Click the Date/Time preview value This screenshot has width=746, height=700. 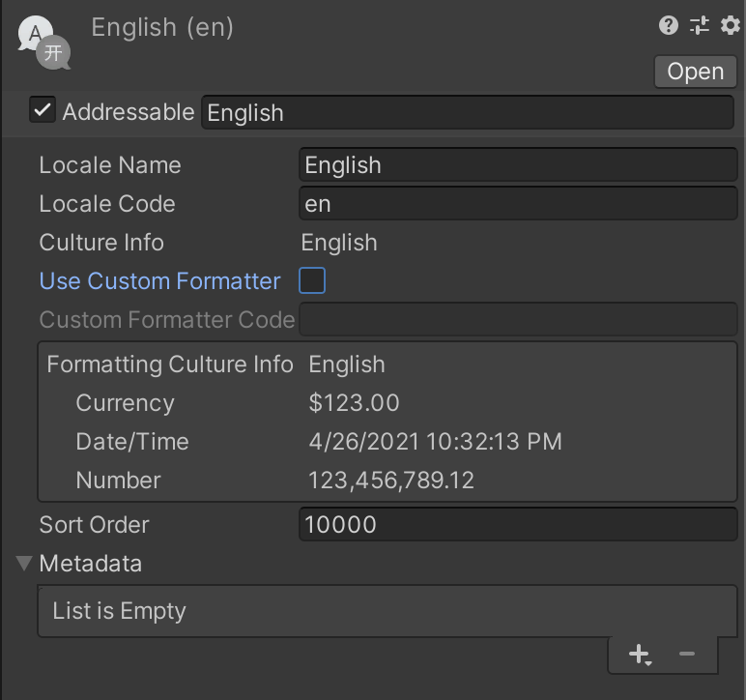[x=435, y=442]
